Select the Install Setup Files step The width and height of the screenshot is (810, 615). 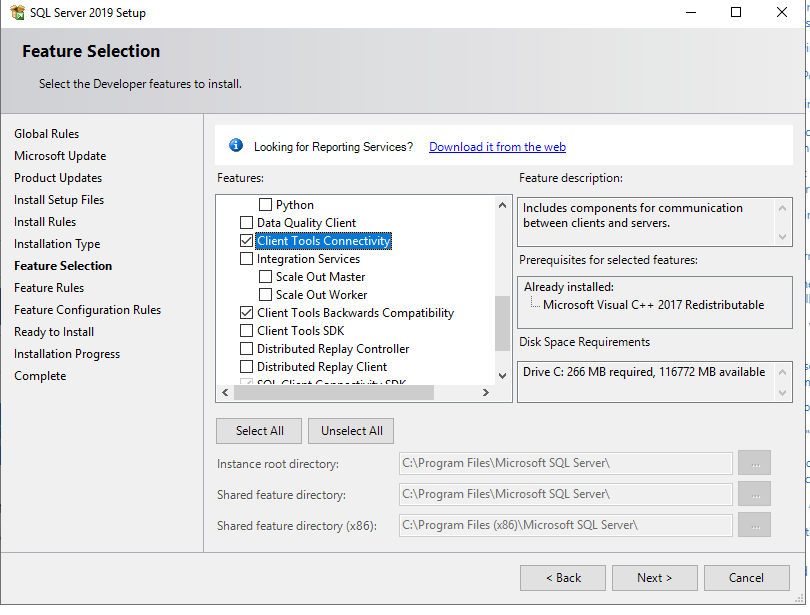[59, 200]
